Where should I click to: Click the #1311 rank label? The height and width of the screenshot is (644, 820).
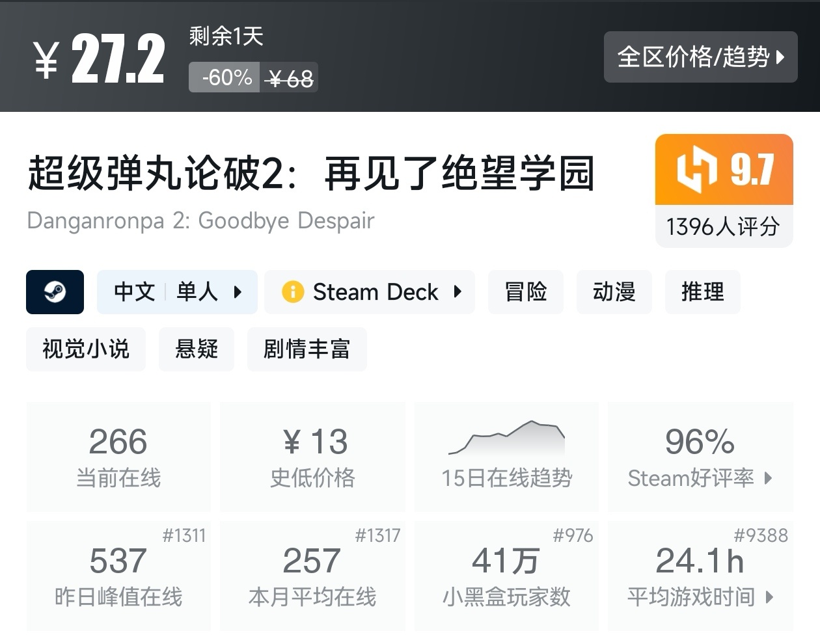184,535
